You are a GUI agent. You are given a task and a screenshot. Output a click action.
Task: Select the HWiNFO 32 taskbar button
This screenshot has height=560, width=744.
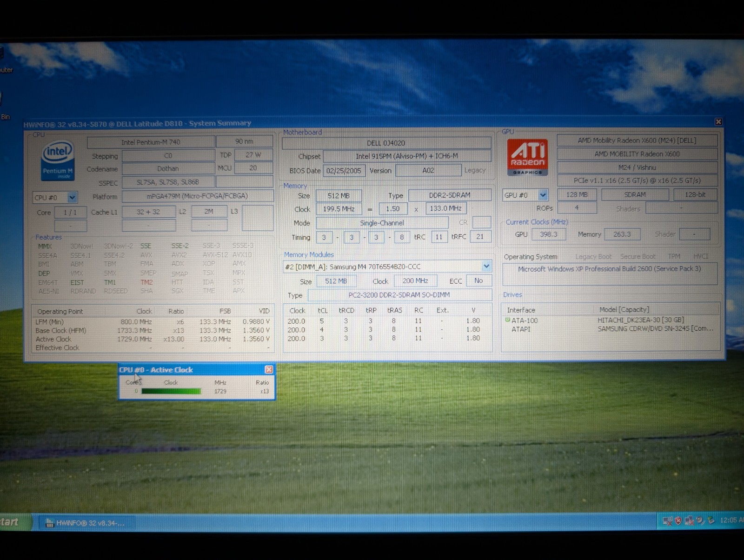pos(86,523)
